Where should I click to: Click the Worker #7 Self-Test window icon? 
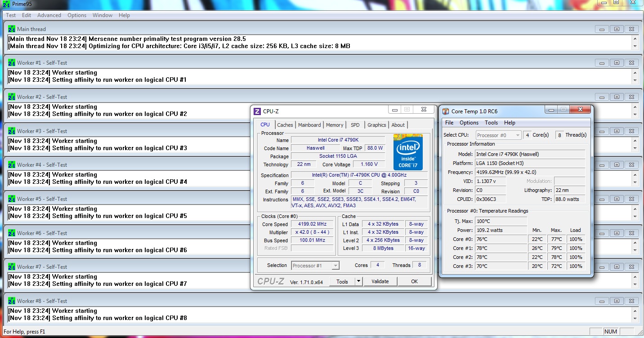click(12, 267)
